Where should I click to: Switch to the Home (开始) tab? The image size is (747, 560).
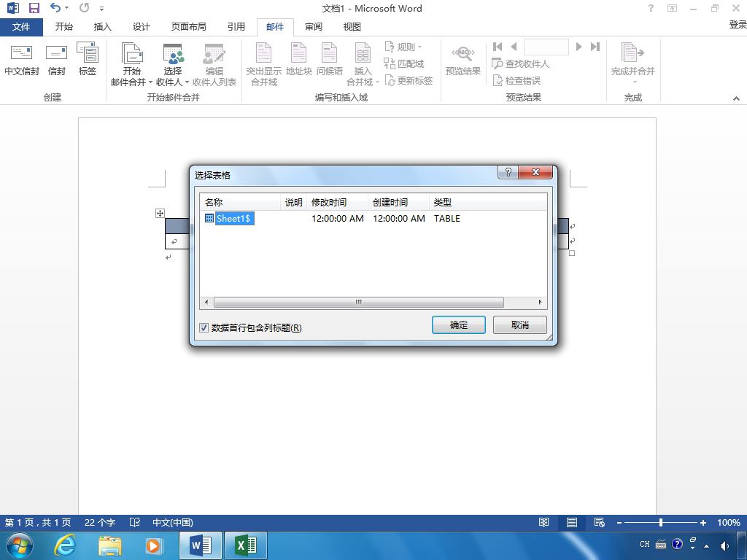coord(64,27)
